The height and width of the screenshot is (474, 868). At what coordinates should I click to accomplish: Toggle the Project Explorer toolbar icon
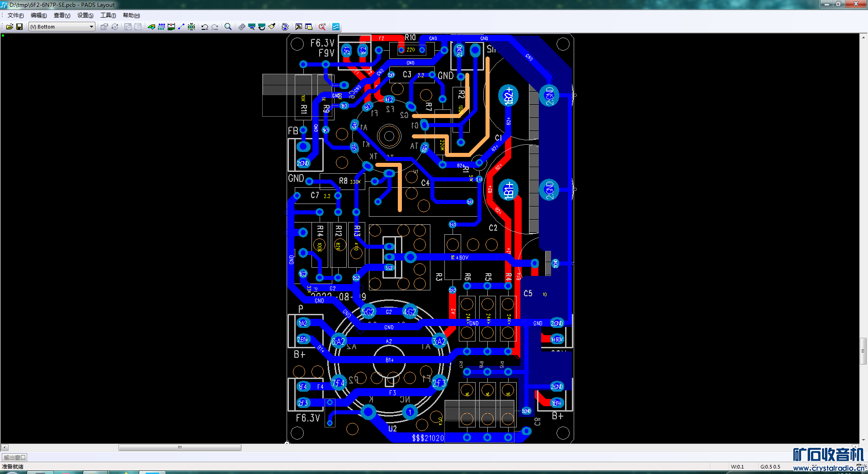coord(309,27)
